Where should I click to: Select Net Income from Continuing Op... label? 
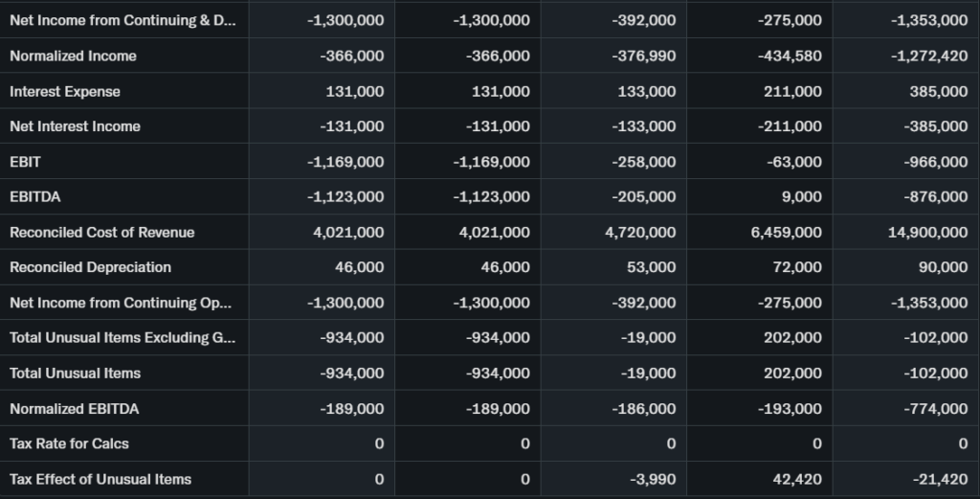[121, 303]
